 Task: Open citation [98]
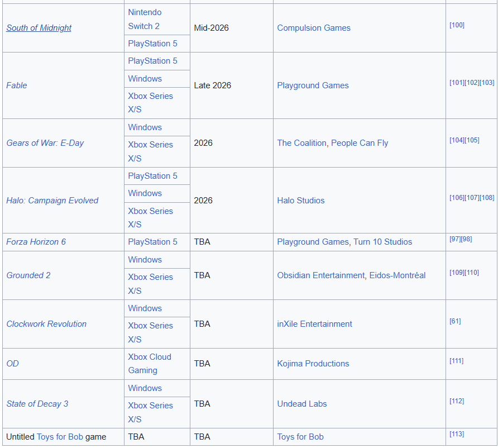tap(466, 239)
